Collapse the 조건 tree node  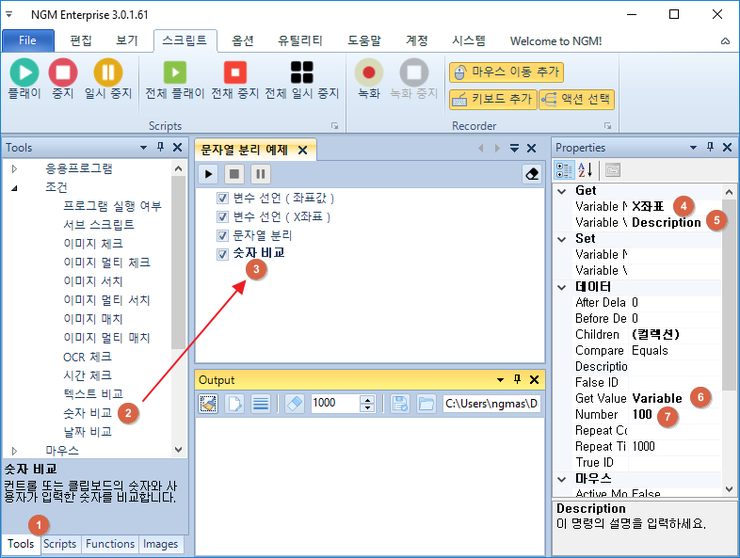(14, 187)
